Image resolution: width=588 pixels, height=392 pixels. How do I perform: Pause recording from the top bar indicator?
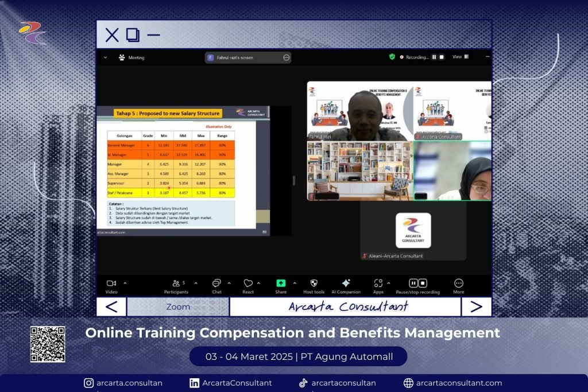coord(434,57)
